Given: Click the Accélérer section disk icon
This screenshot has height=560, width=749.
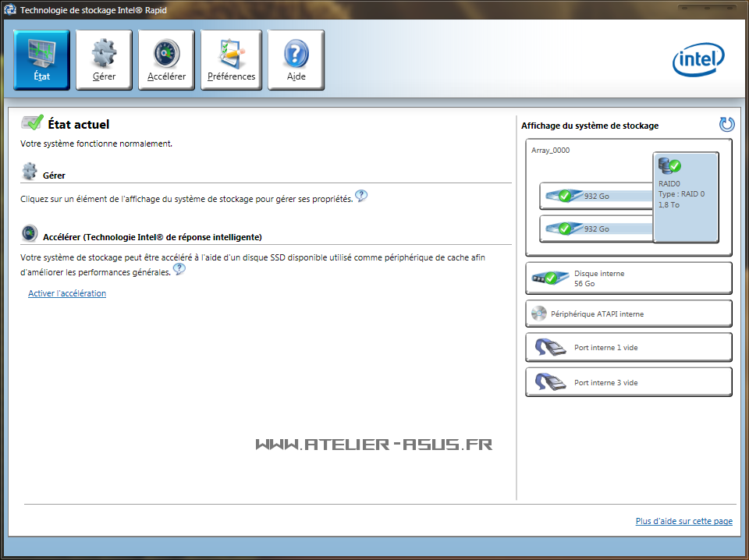Looking at the screenshot, I should (x=30, y=233).
